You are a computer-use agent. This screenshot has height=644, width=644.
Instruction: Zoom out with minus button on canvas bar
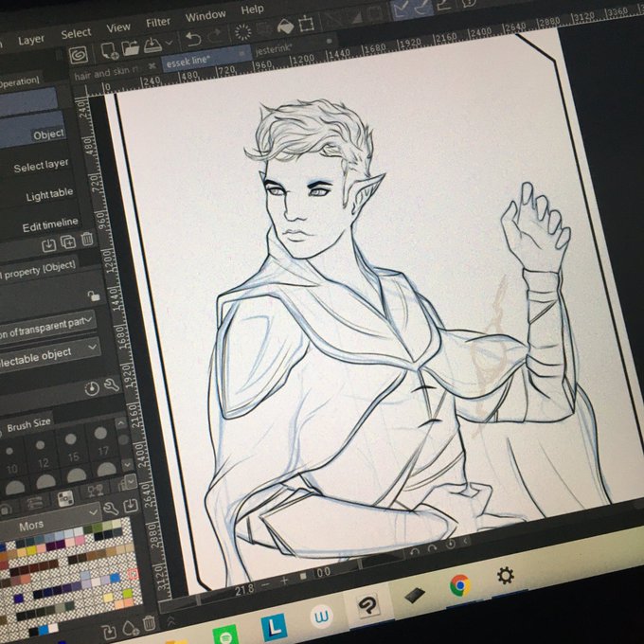(265, 584)
